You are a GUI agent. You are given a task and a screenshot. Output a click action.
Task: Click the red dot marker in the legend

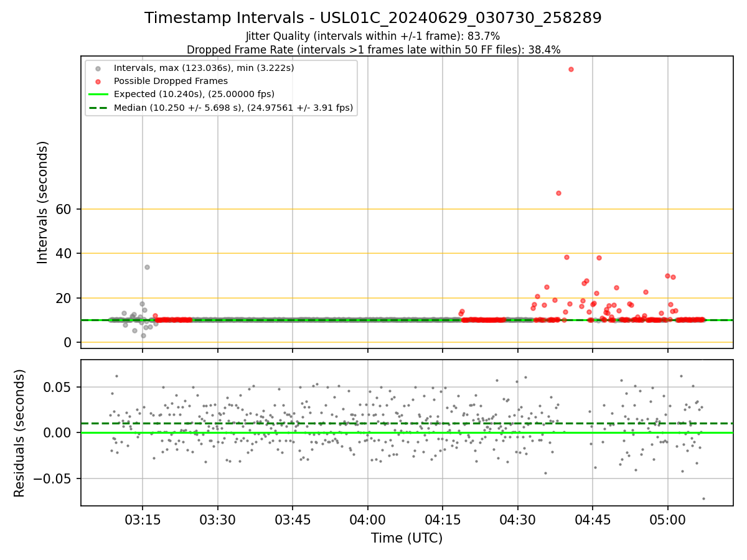(x=98, y=81)
